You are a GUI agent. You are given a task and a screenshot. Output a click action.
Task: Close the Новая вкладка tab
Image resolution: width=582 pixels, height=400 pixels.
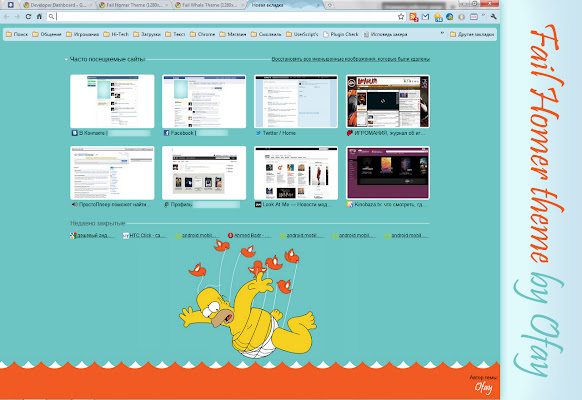click(x=318, y=5)
